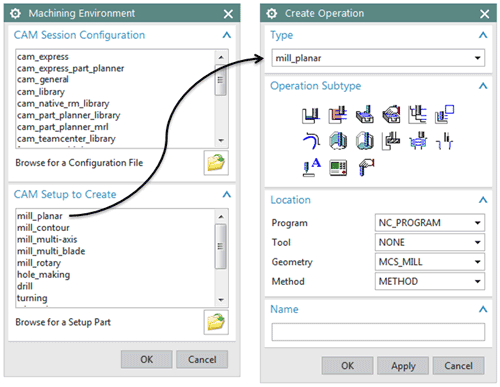
Task: Collapse the CAM Setup to Create section
Action: (x=227, y=194)
